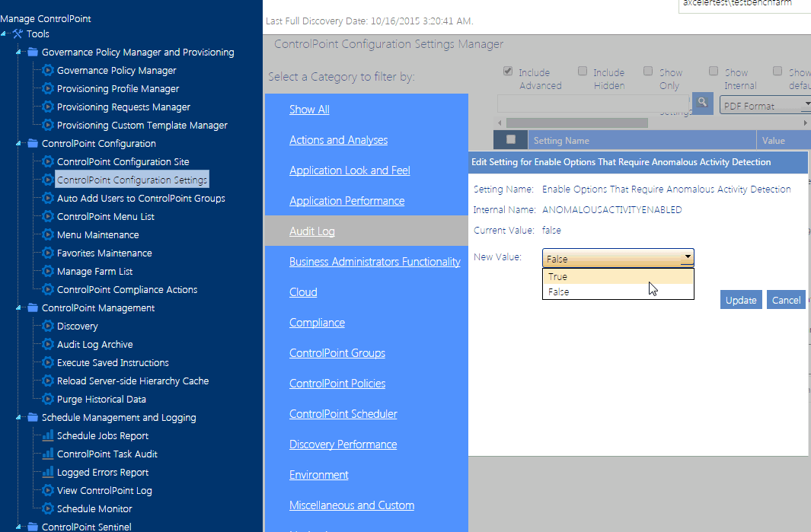The image size is (811, 532).
Task: Open the Compliance category link
Action: pos(317,322)
